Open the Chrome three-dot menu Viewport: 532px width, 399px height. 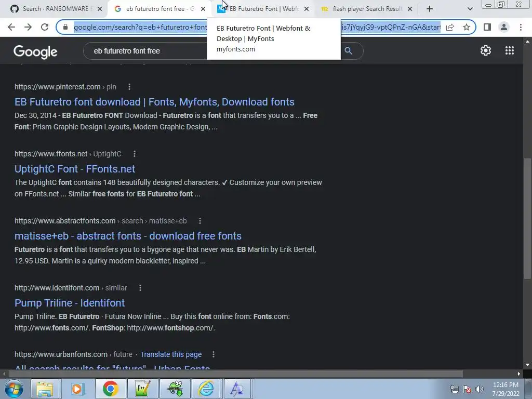[x=521, y=27]
